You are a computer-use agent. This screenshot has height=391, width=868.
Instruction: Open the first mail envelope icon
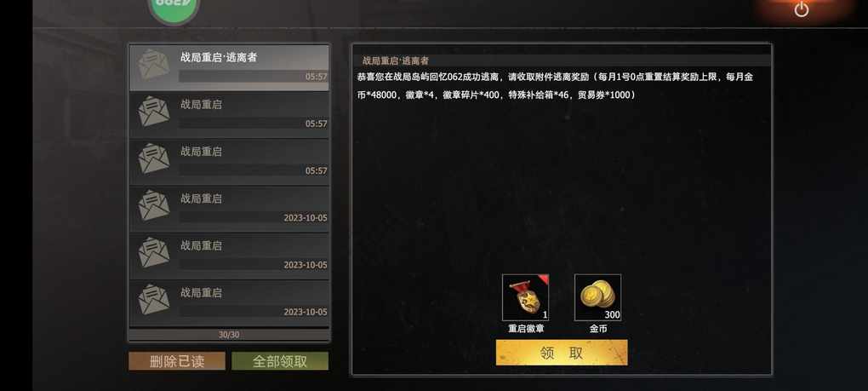[x=153, y=64]
